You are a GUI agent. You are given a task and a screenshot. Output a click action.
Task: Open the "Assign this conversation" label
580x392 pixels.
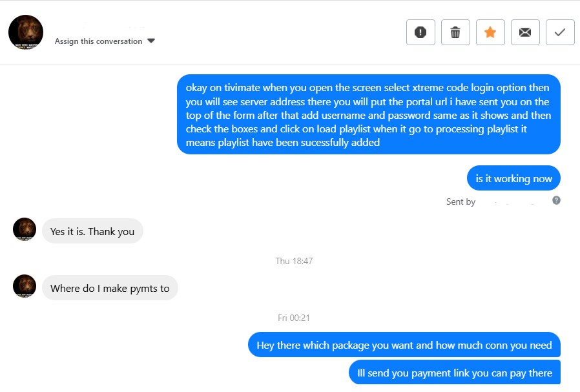[98, 41]
